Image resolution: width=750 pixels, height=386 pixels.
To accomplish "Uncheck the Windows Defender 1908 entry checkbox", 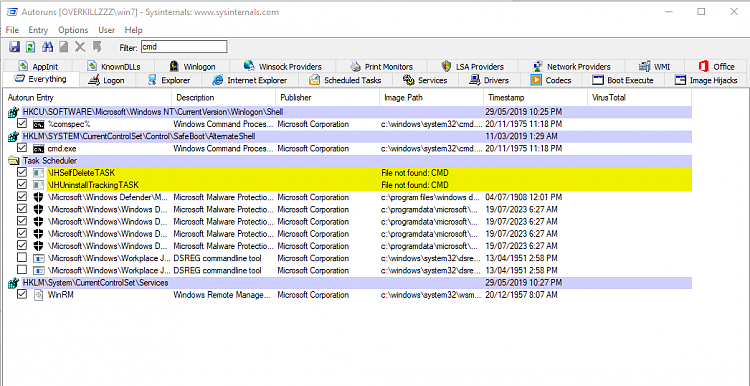I will 21,197.
